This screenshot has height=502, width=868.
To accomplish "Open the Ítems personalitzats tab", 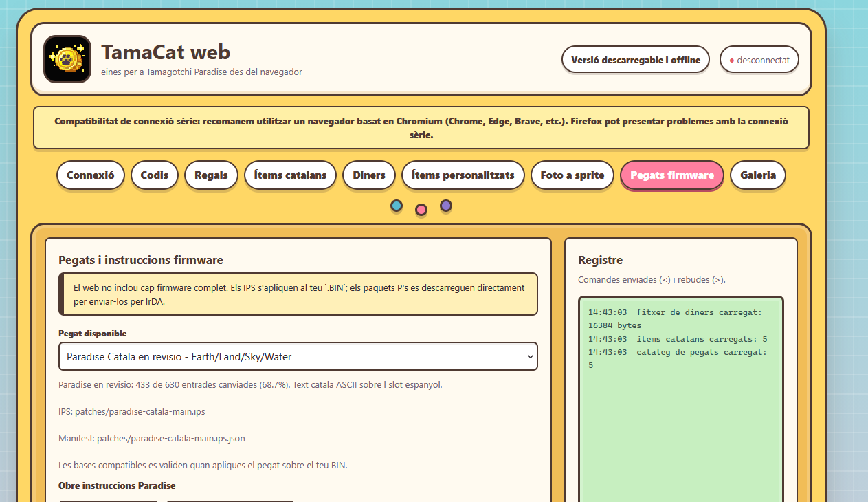I will [463, 175].
